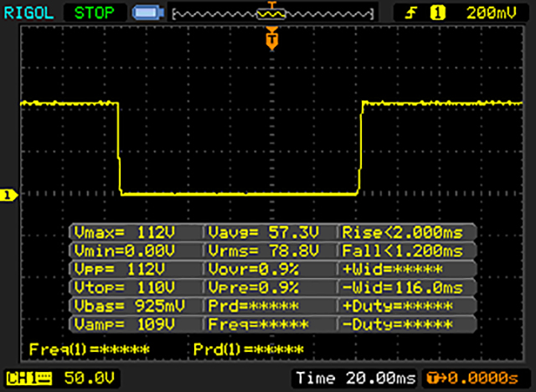Click the 50.0V vertical scale value

tap(90, 378)
